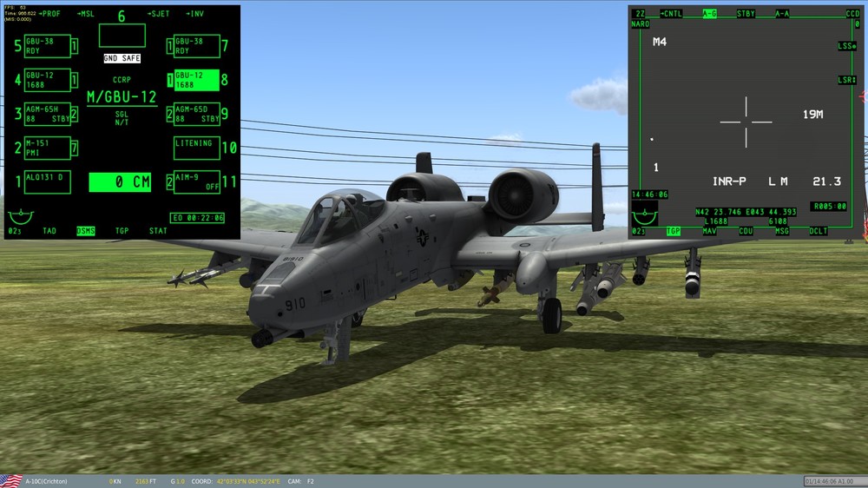Select the highlighted DSMS tab
The width and height of the screenshot is (868, 488).
click(x=86, y=231)
